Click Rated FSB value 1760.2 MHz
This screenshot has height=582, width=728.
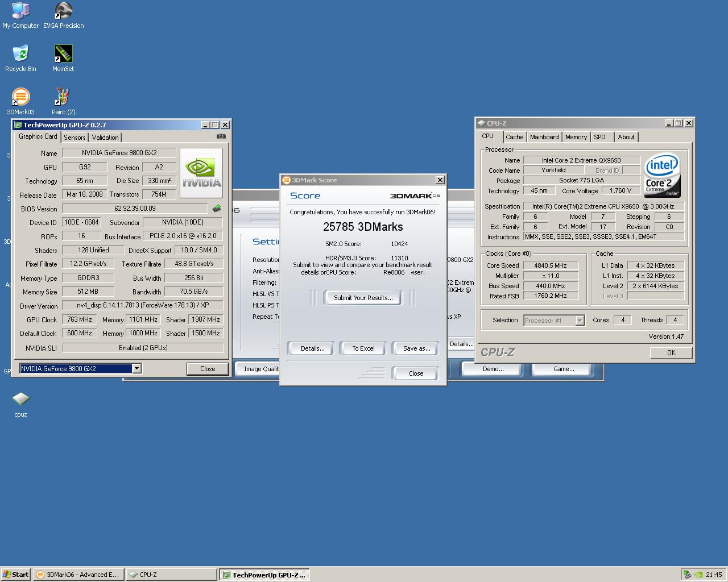(551, 296)
